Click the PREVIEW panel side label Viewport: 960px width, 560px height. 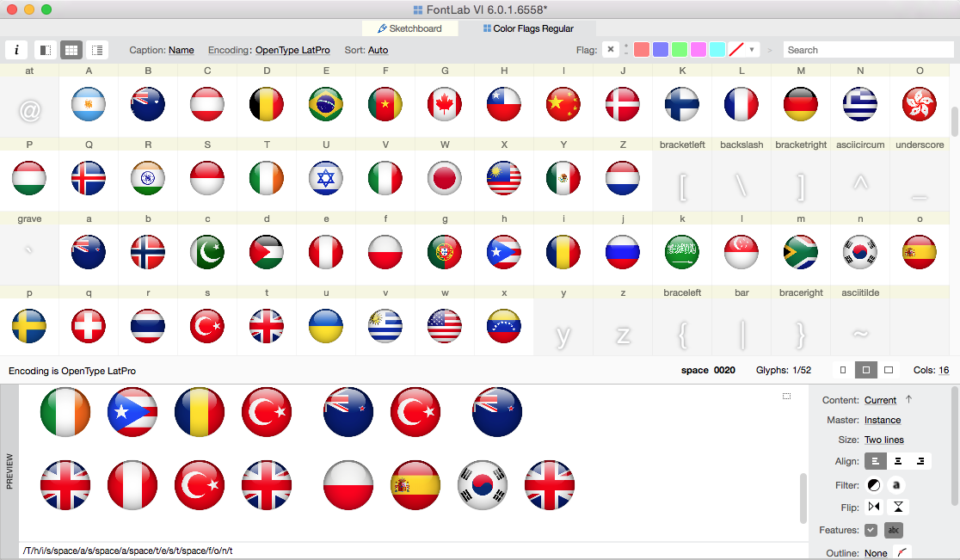pyautogui.click(x=9, y=471)
